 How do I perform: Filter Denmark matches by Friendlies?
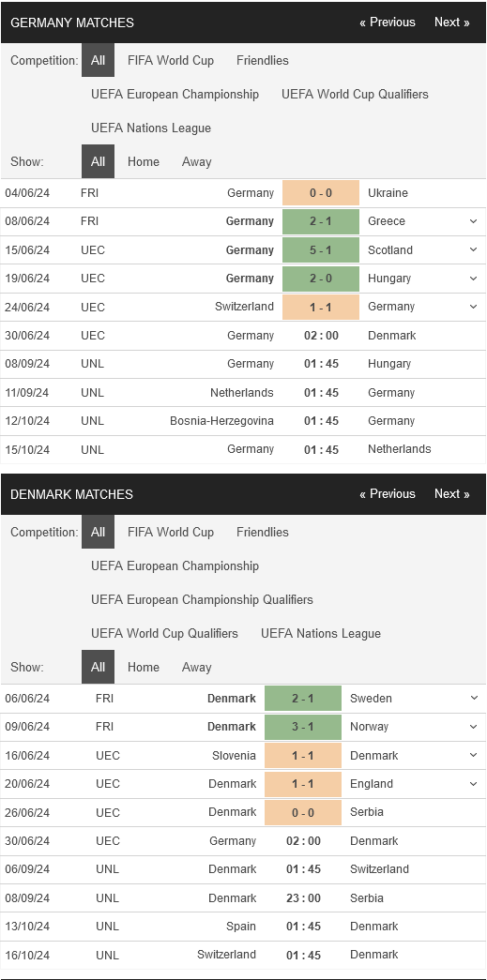point(263,533)
